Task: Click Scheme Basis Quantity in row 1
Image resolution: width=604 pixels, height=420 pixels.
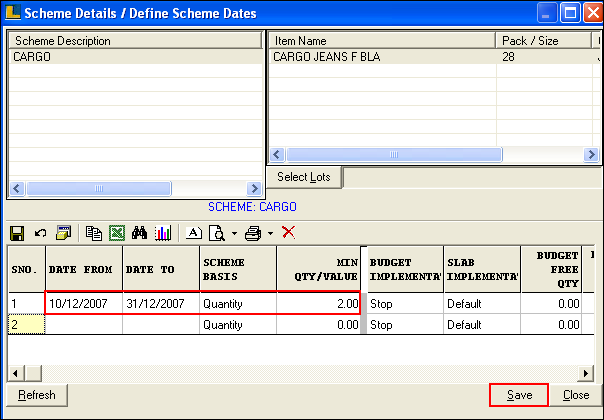Action: 238,304
